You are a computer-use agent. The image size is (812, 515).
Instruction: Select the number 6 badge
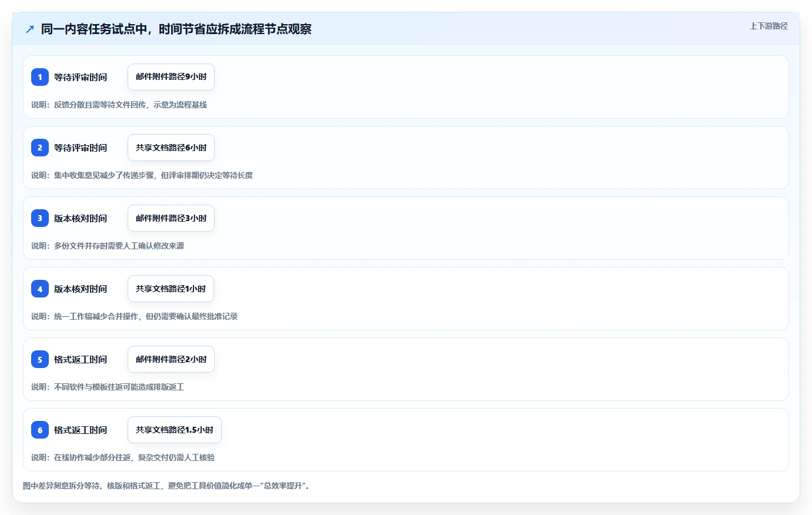40,430
